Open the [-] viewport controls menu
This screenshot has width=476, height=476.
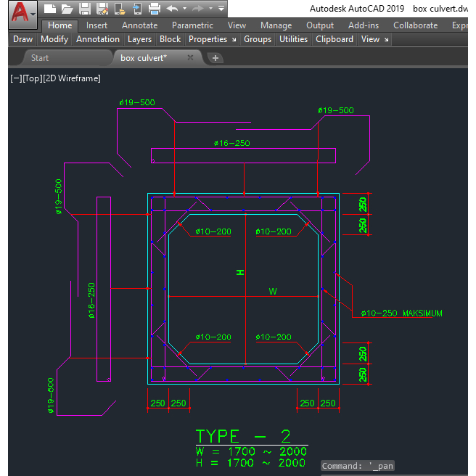(16, 78)
